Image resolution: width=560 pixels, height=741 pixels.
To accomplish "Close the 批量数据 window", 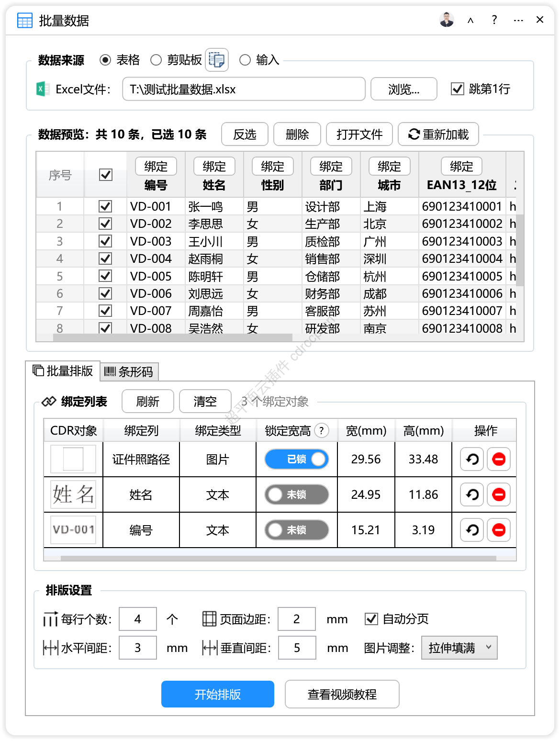I will coord(540,20).
